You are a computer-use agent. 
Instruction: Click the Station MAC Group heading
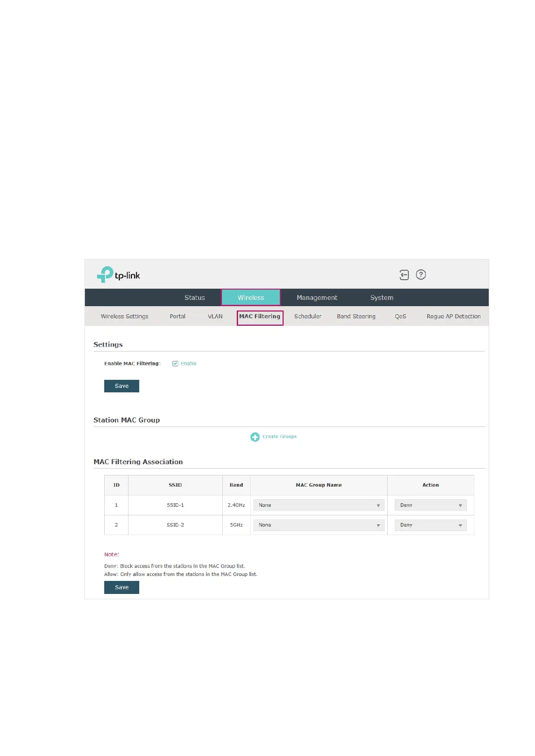click(127, 420)
